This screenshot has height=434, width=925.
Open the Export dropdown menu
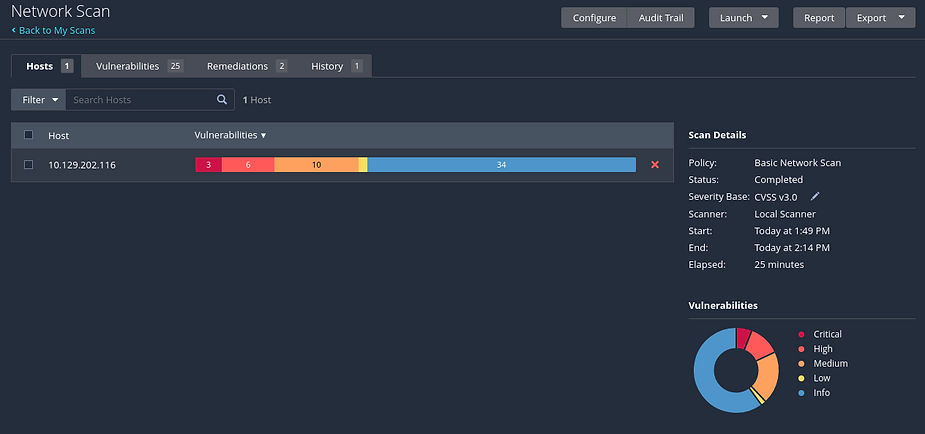pyautogui.click(x=880, y=18)
